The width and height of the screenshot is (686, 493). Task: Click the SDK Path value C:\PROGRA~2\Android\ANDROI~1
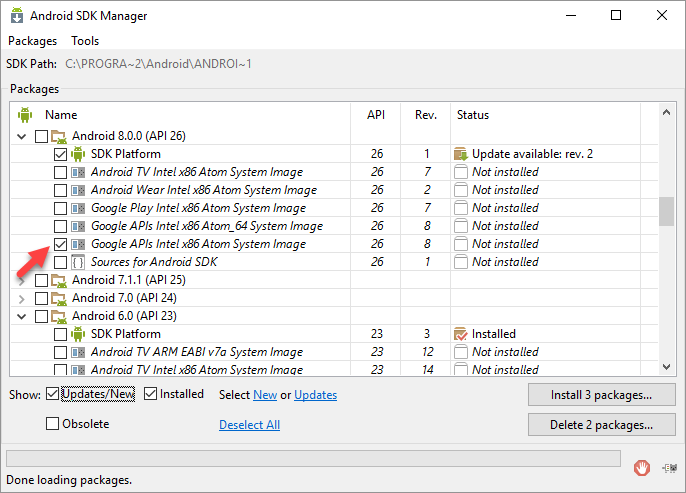click(158, 64)
